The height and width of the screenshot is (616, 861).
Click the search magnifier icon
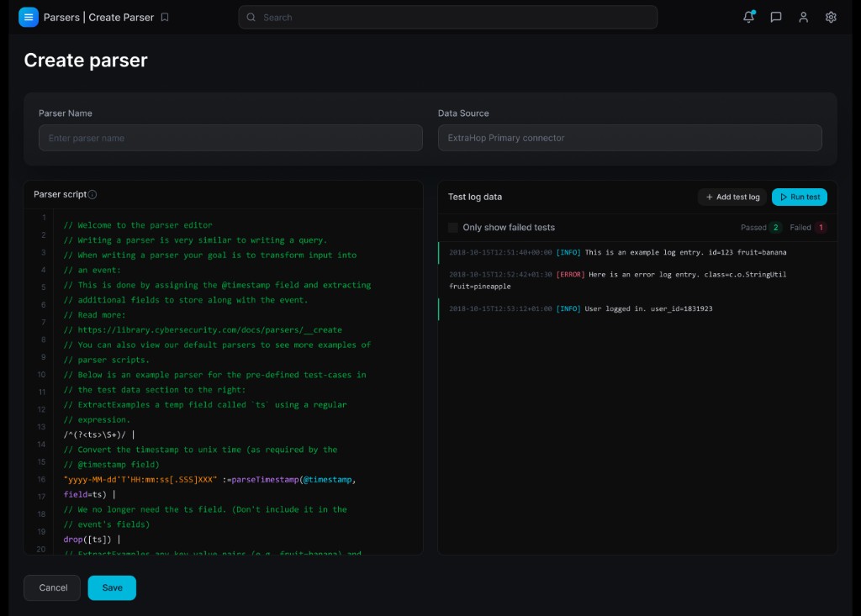point(251,17)
